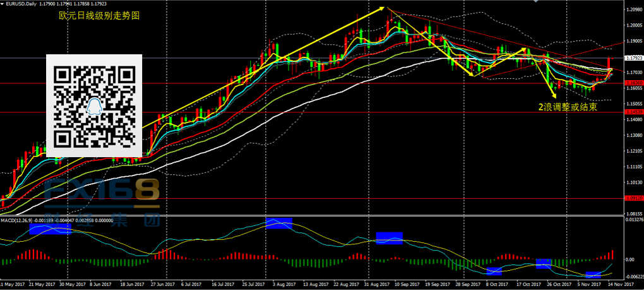The height and width of the screenshot is (291, 644).
Task: Click the FX168 watermark logo
Action: [104, 192]
